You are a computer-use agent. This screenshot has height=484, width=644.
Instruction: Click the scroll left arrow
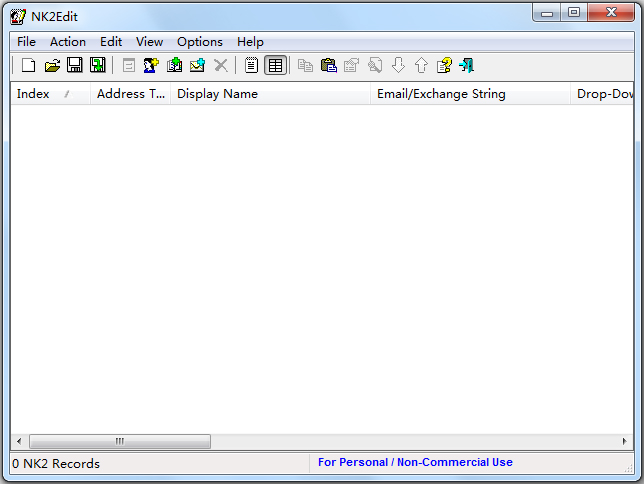(19, 441)
